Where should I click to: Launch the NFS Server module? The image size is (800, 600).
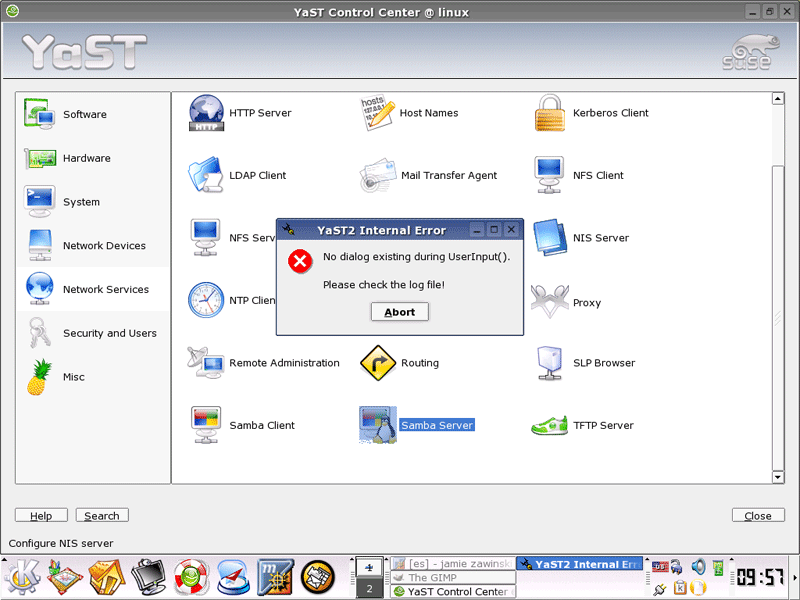point(232,238)
